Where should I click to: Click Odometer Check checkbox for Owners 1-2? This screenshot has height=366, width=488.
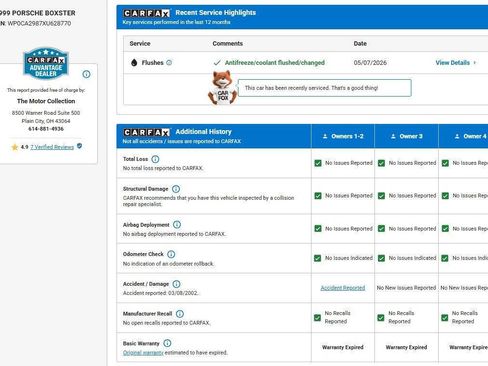[317, 258]
